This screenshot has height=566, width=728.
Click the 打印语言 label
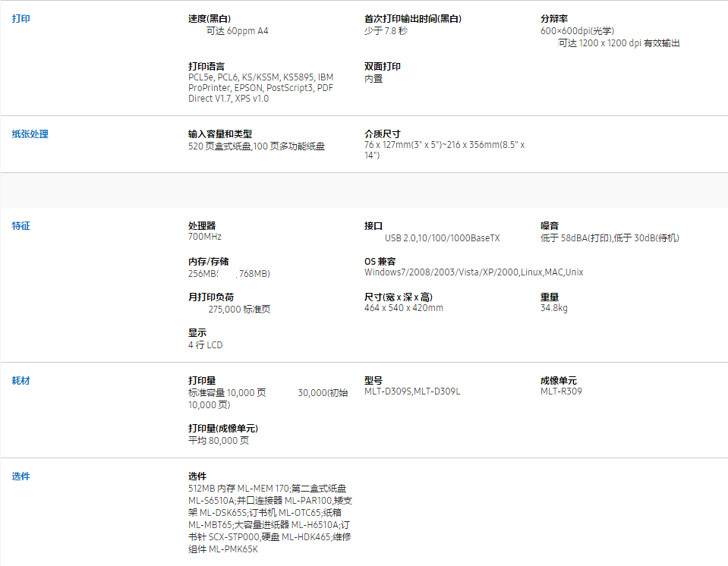coord(206,66)
